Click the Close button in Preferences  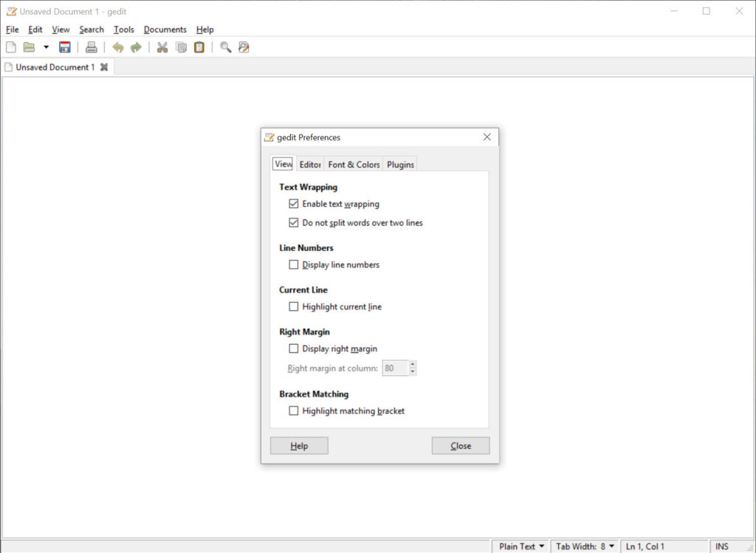click(x=461, y=445)
